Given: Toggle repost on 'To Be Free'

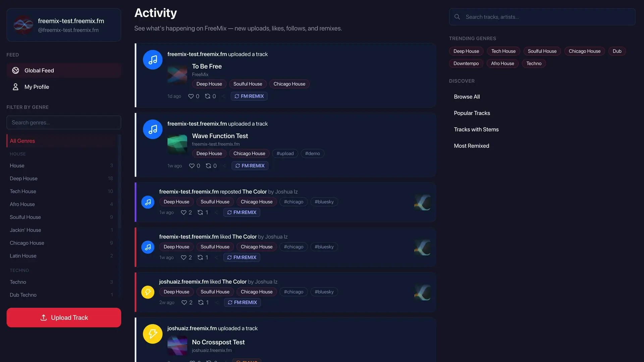Looking at the screenshot, I should pos(207,96).
